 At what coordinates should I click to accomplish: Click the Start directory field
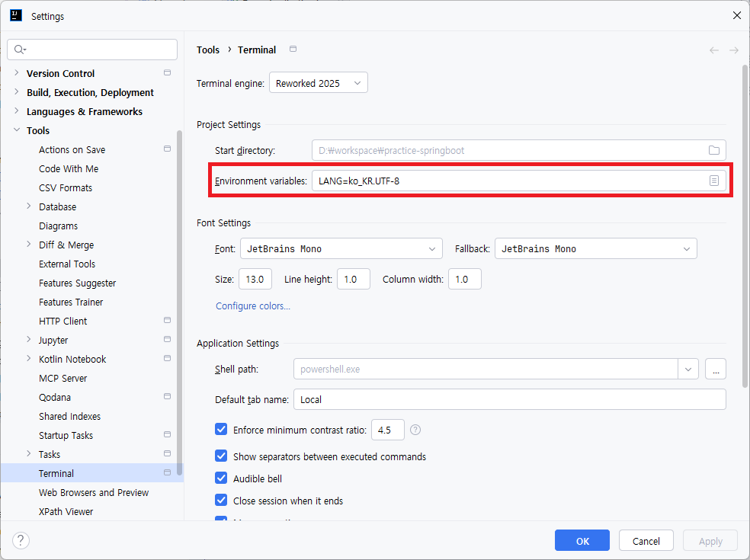[x=519, y=150]
